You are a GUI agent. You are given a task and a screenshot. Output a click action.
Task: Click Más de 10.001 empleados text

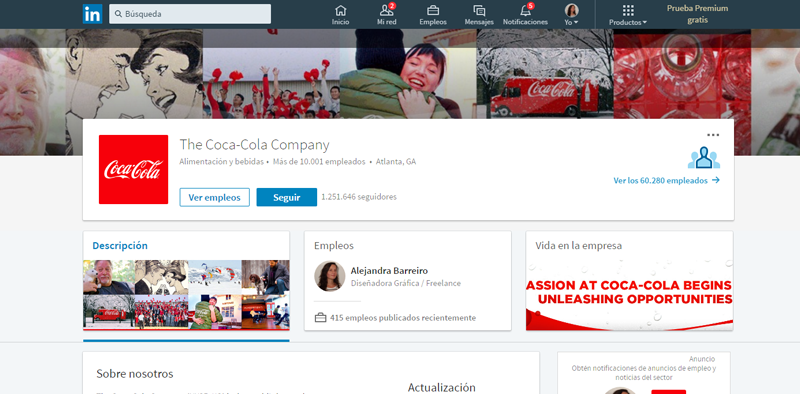tap(319, 162)
